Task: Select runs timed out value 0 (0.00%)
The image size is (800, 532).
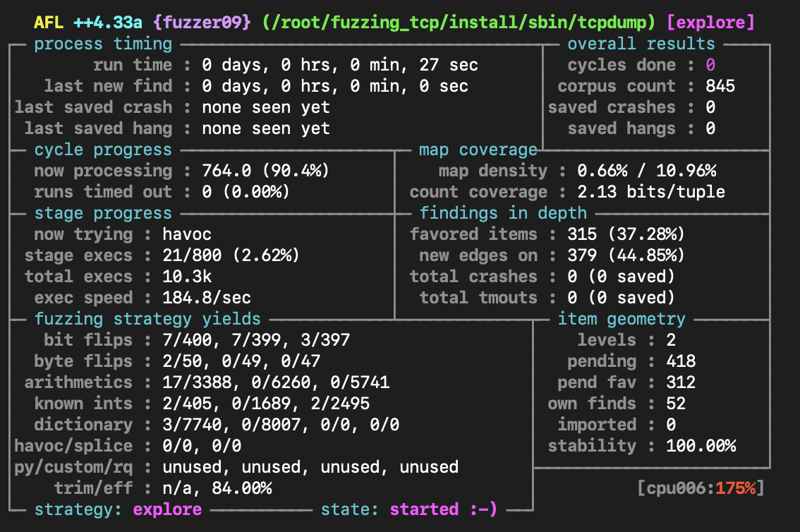Action: pos(246,193)
